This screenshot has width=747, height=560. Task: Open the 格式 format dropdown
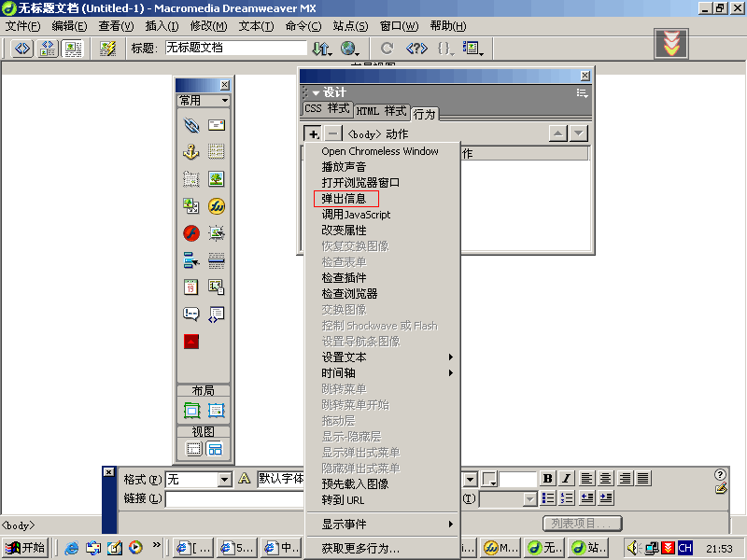tap(224, 480)
